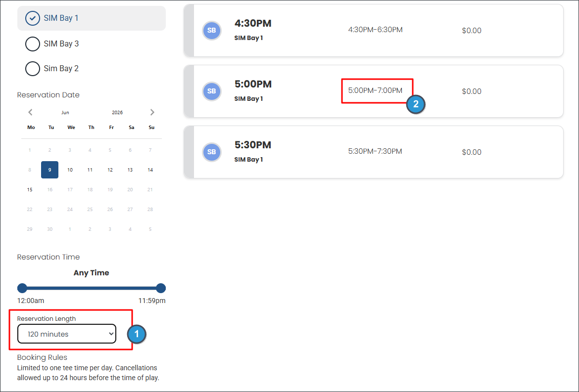Click the 2026 year selector in calendar
This screenshot has width=579, height=392.
(117, 113)
